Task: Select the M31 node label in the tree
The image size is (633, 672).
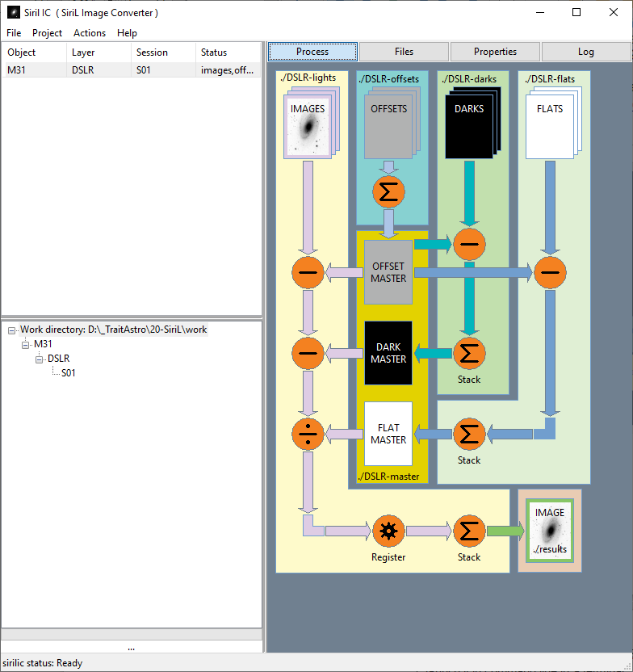Action: (43, 344)
